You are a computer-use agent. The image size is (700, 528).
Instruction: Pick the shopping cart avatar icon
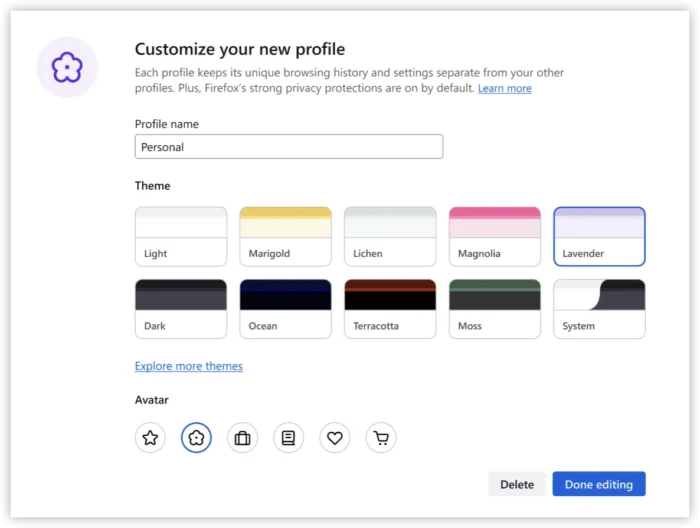point(381,437)
